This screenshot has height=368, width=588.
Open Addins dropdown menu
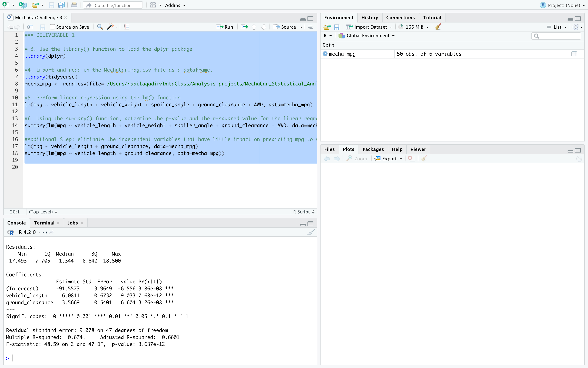click(x=175, y=5)
